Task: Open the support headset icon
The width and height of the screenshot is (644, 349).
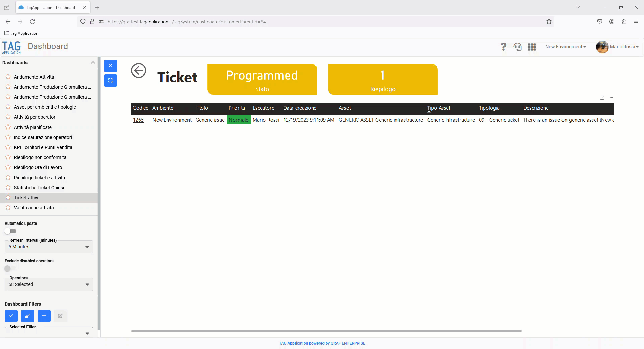Action: (518, 47)
